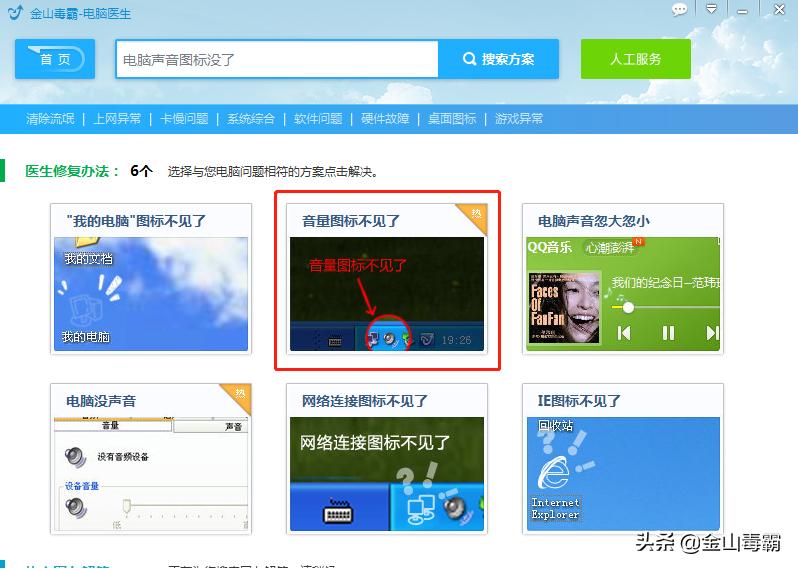This screenshot has height=569, width=798.
Task: Click the Internet Explorer desktop thumbnail
Action: tap(623, 474)
